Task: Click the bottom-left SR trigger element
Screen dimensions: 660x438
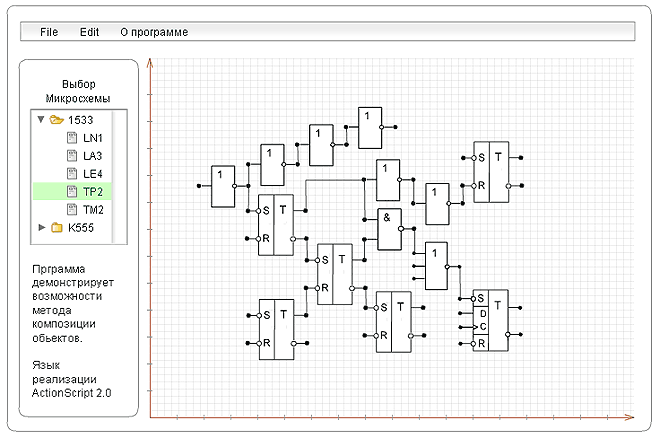Action: (x=276, y=329)
